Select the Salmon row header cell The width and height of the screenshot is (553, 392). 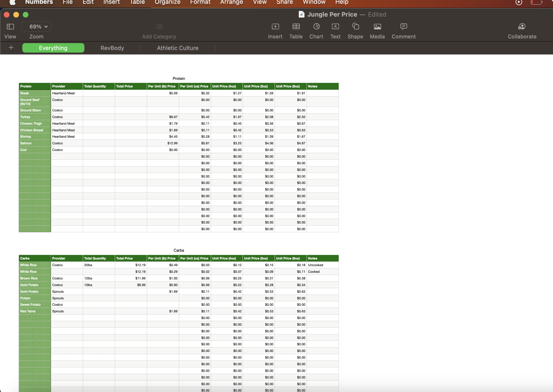(35, 143)
